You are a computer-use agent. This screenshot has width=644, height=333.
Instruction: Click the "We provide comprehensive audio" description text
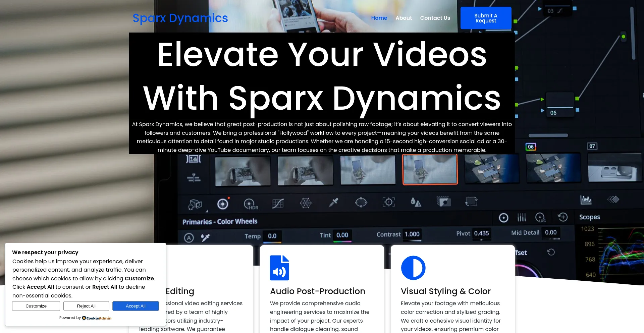(320, 316)
